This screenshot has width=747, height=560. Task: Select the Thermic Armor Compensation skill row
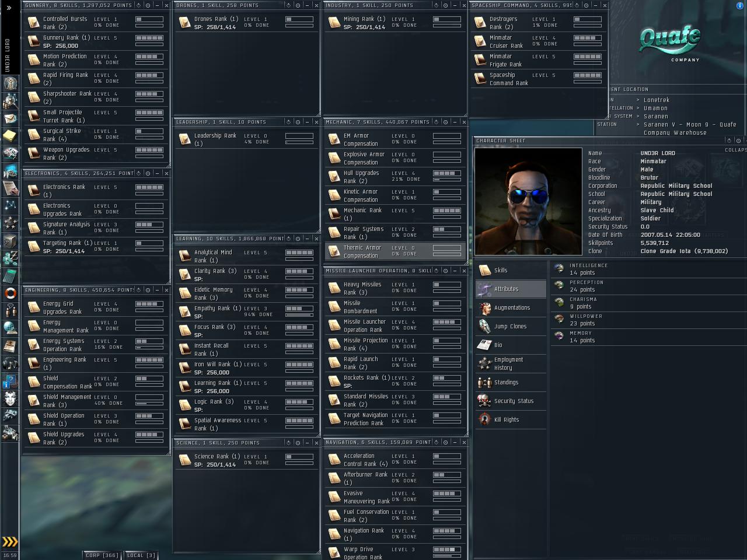click(395, 251)
